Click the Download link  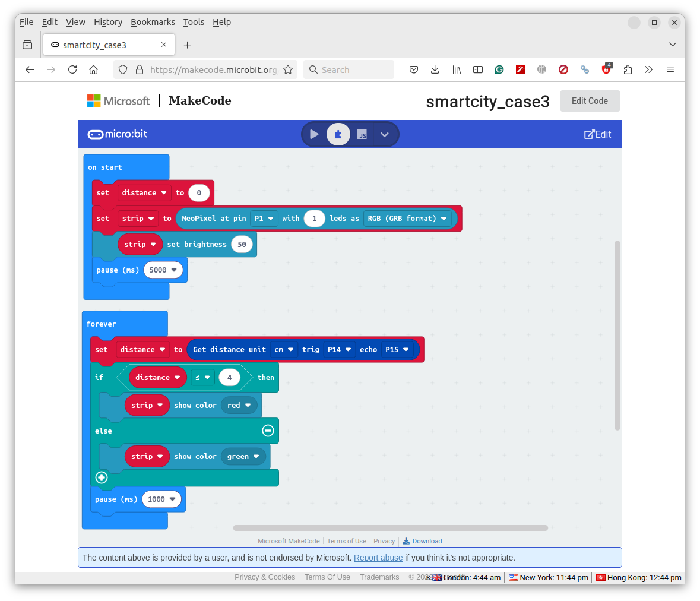tap(422, 541)
